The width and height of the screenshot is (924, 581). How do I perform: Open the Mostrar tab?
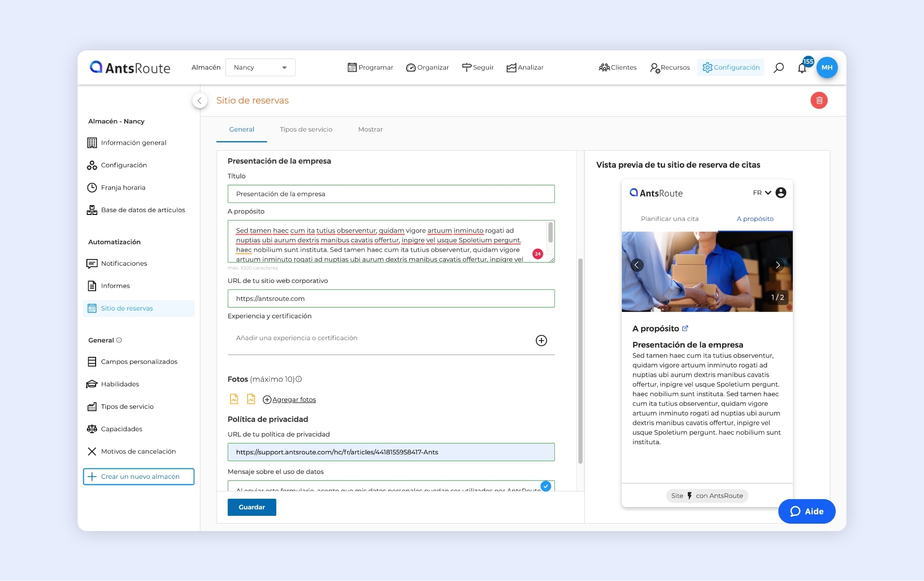click(370, 129)
